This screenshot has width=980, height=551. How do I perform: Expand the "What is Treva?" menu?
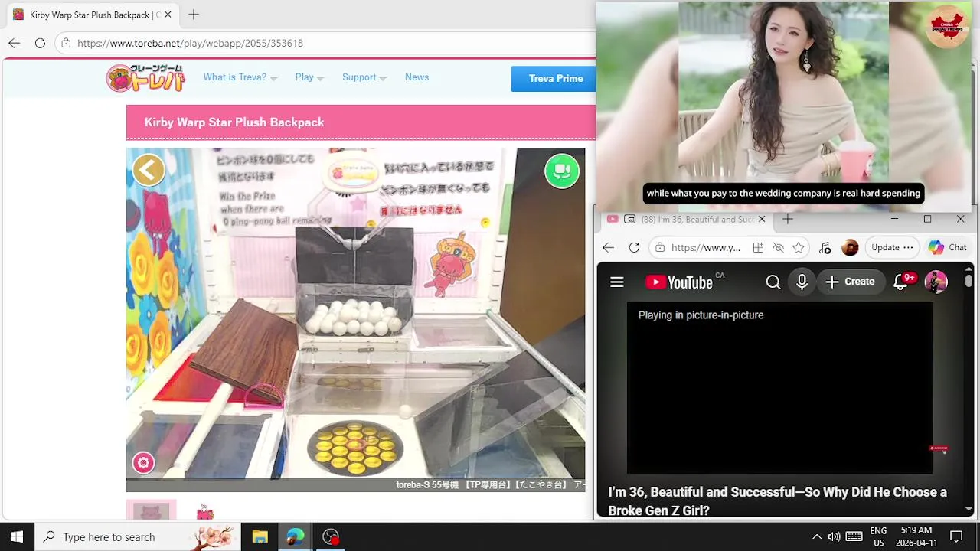tap(240, 77)
